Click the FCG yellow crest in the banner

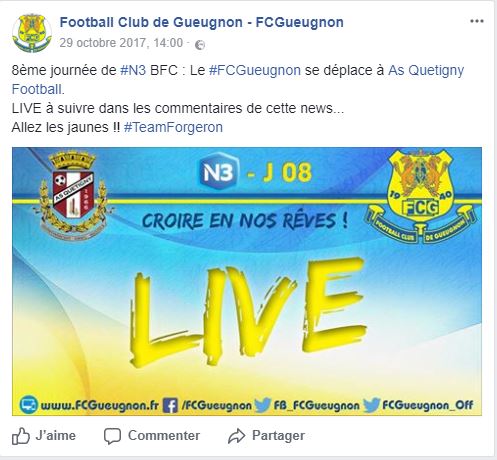point(421,196)
